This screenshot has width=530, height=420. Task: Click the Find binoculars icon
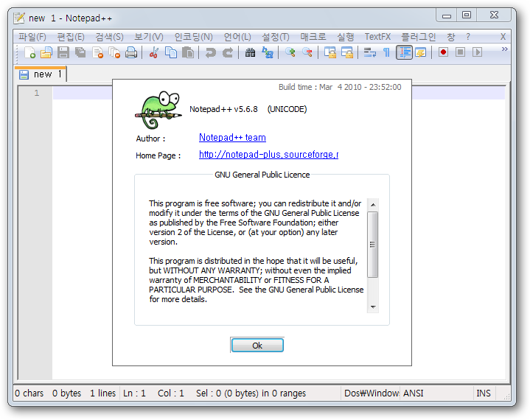[x=250, y=53]
